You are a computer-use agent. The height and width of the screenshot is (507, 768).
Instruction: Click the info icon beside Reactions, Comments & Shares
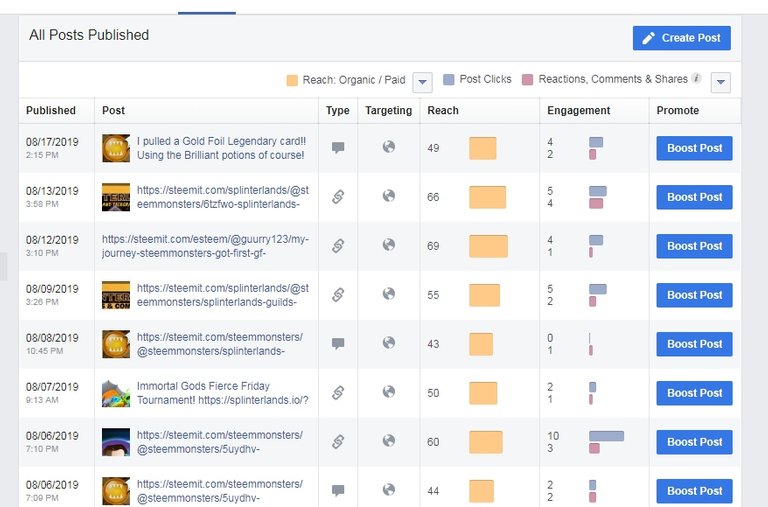point(696,78)
